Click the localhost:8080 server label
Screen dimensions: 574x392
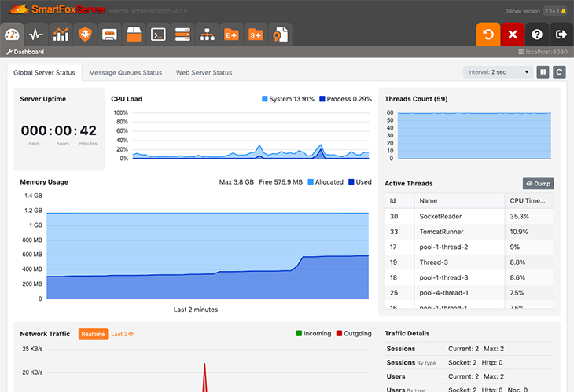tap(546, 52)
